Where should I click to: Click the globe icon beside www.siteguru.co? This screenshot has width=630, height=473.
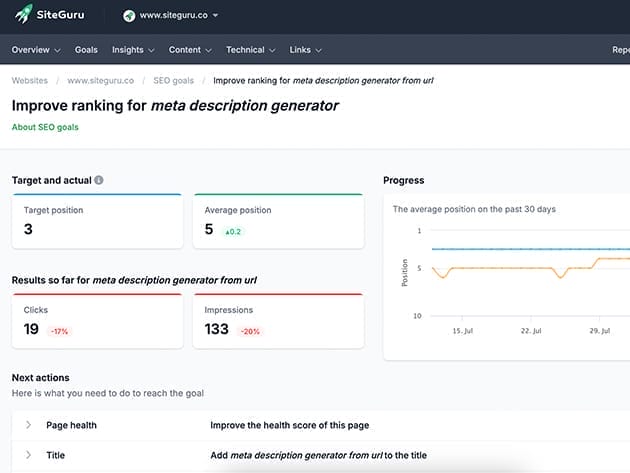click(x=129, y=16)
